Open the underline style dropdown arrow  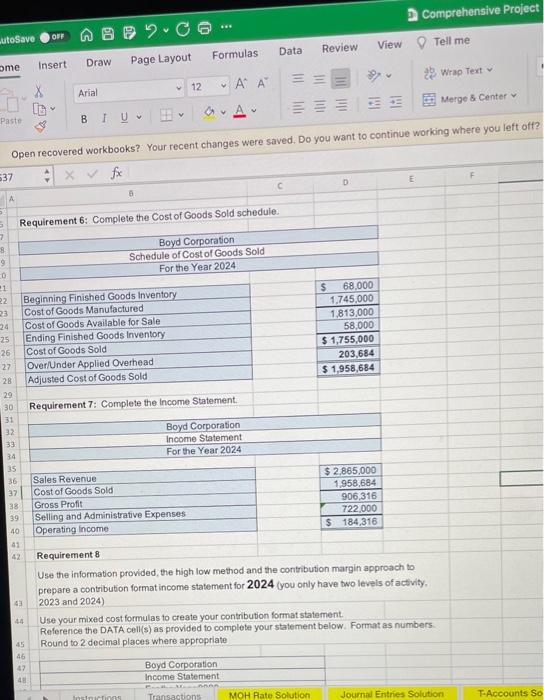(x=139, y=117)
